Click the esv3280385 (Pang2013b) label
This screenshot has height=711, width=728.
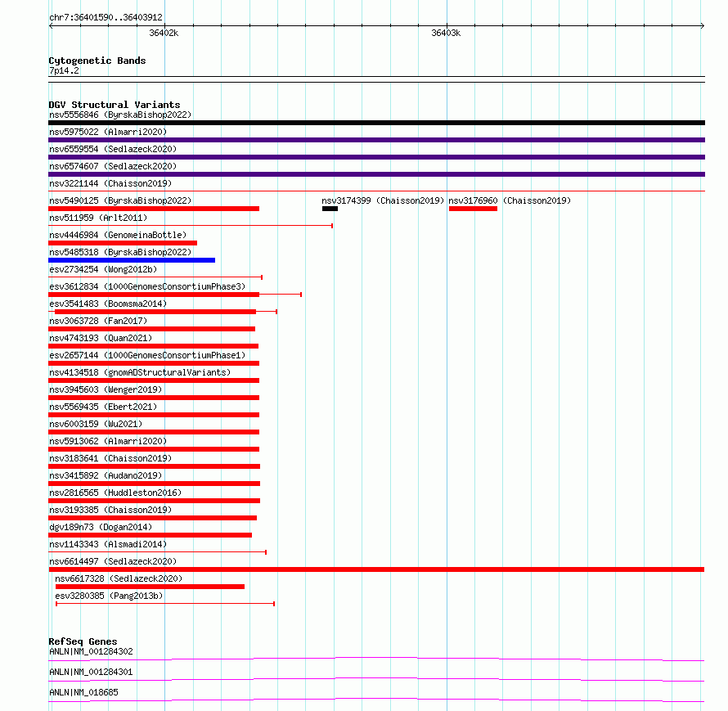(109, 596)
